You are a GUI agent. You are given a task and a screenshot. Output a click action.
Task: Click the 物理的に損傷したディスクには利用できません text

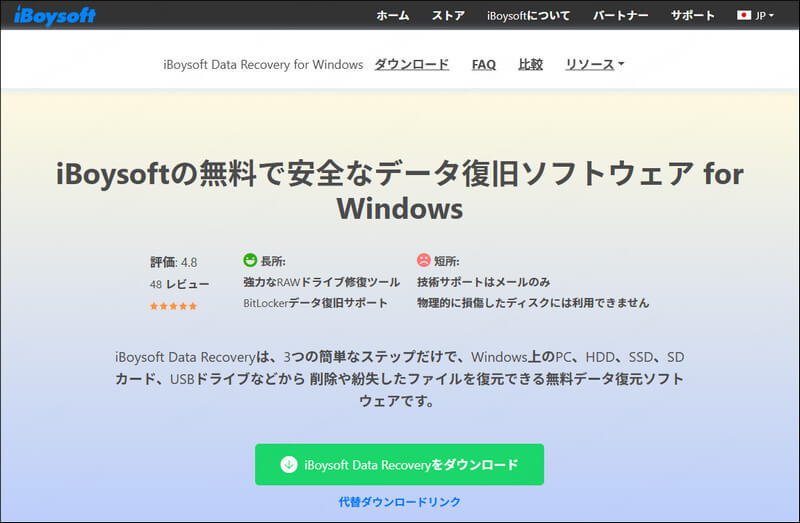(533, 303)
